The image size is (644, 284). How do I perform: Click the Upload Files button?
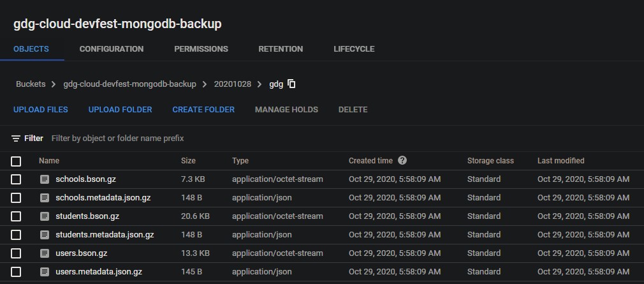click(41, 110)
